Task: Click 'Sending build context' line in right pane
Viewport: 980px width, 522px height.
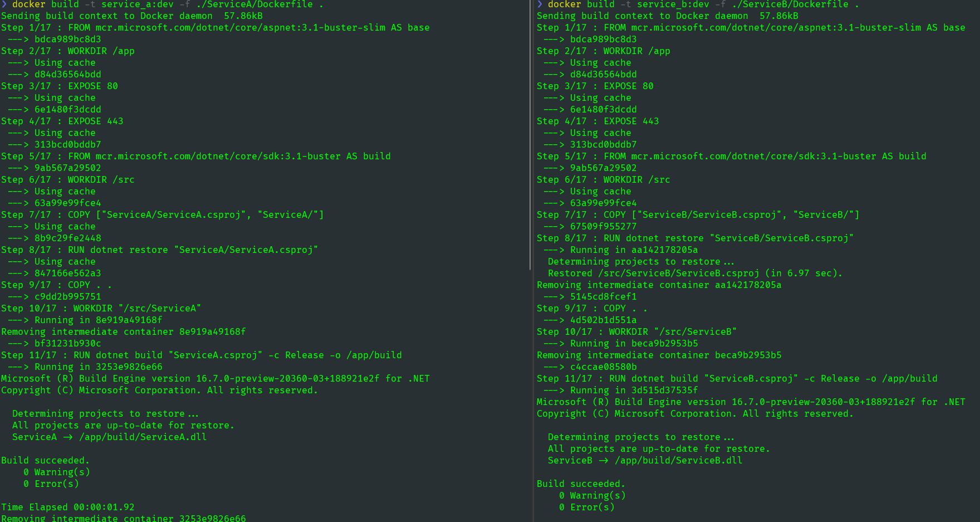Action: (x=668, y=16)
